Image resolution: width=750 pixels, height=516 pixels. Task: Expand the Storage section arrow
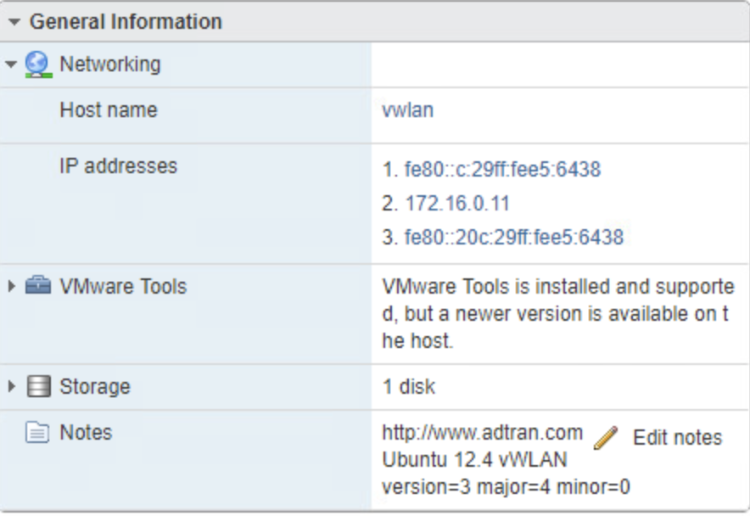11,387
